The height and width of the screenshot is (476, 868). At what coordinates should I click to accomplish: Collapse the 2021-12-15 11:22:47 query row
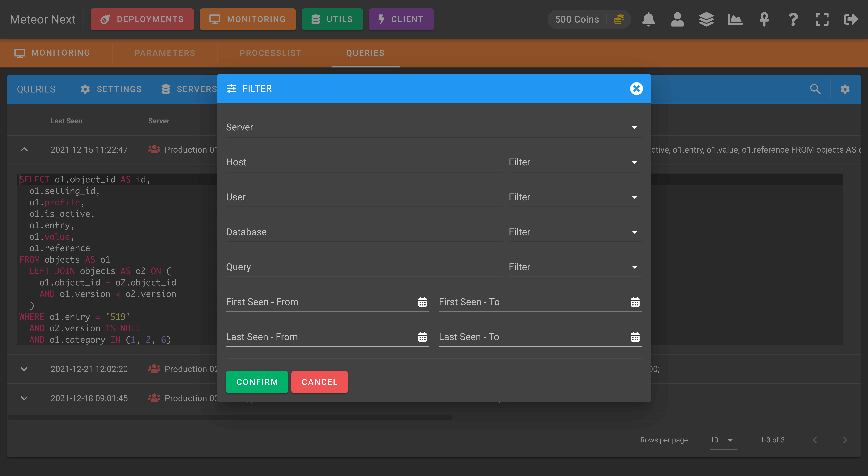pos(24,150)
